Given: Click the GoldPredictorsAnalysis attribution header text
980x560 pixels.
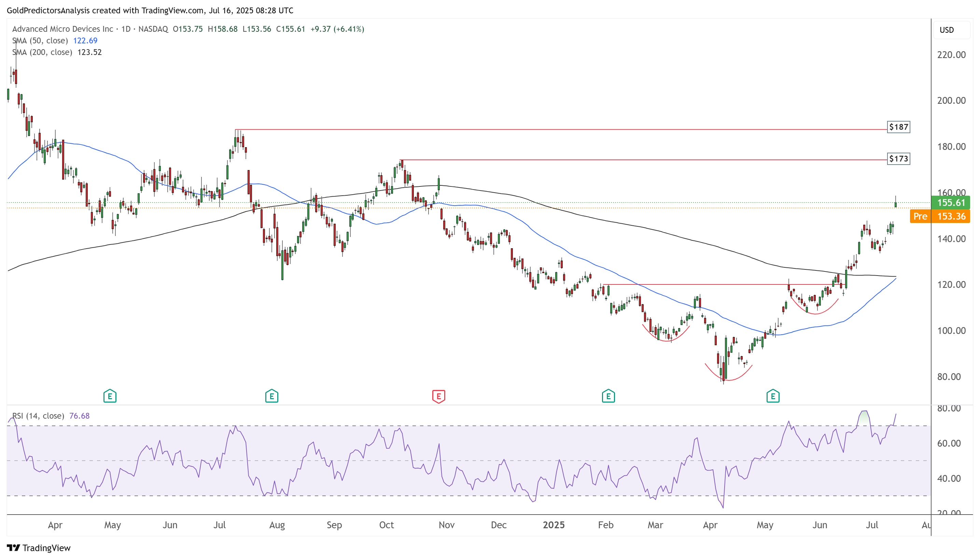Looking at the screenshot, I should (x=150, y=10).
